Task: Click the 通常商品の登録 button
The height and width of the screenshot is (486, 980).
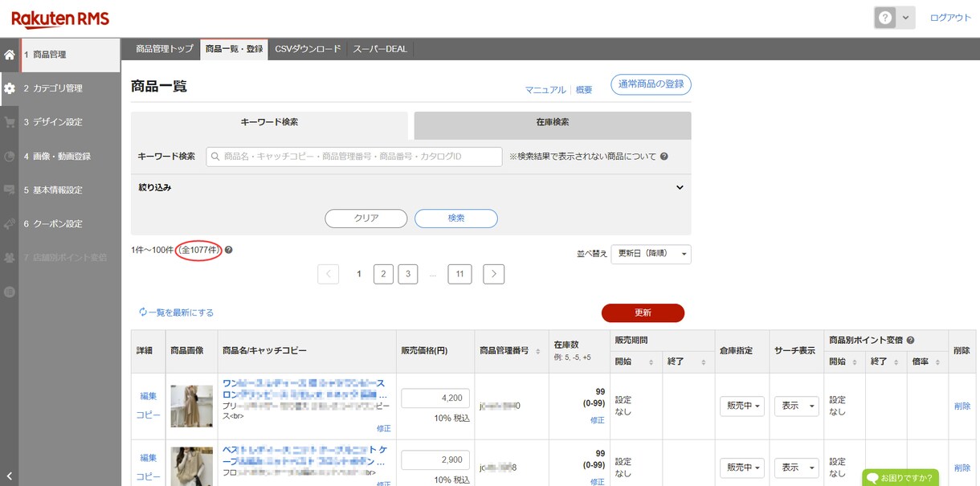Action: [x=651, y=84]
